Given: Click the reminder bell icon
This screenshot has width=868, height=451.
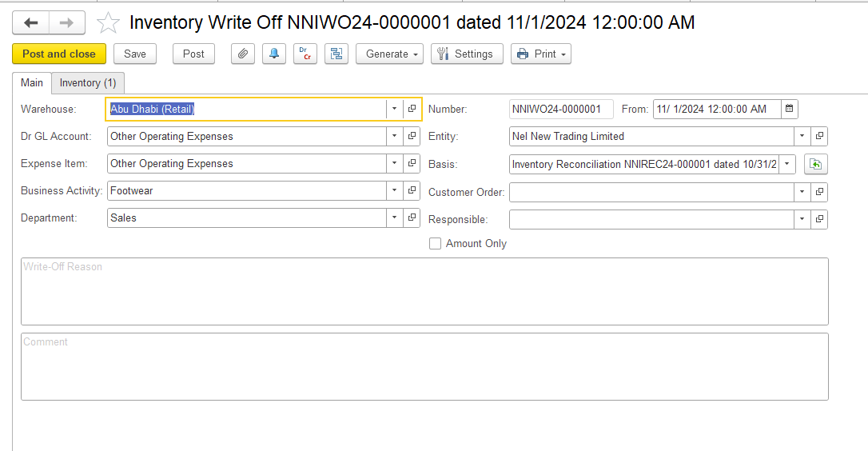Looking at the screenshot, I should point(274,54).
